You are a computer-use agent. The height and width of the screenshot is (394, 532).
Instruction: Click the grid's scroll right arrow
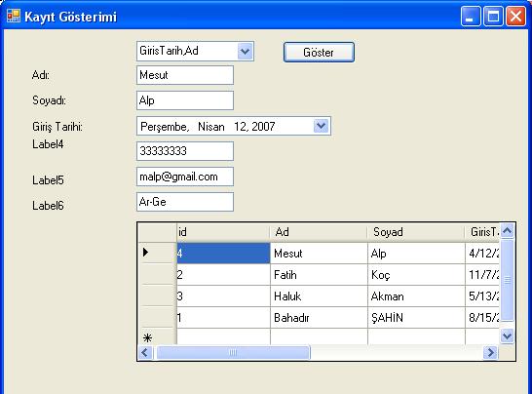point(490,352)
